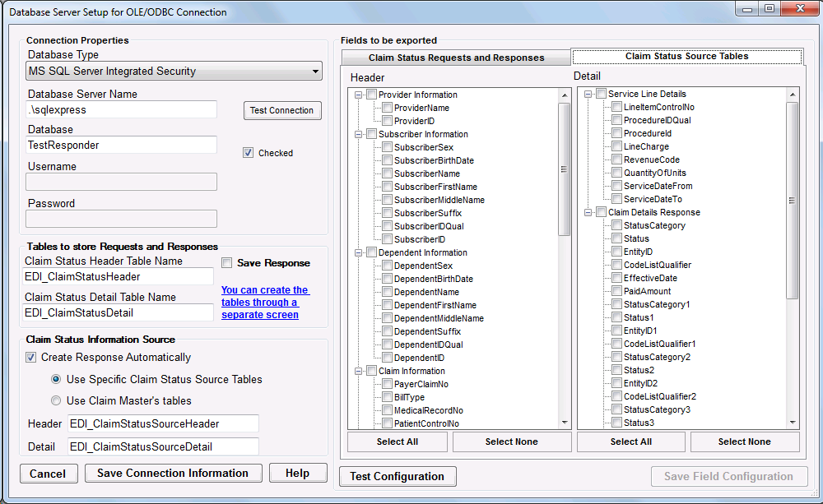Toggle the Checked checkbox
This screenshot has height=504, width=823.
(x=248, y=152)
